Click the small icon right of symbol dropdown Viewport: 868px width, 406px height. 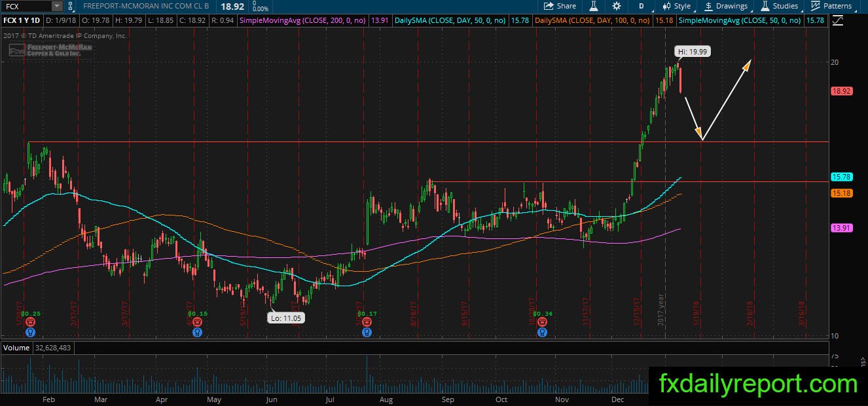click(x=70, y=6)
